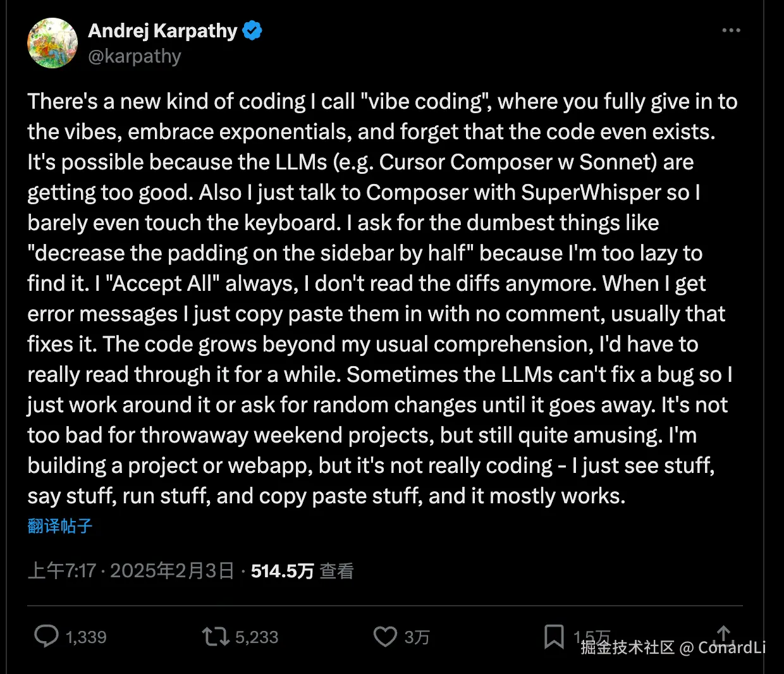Like the post with the heart icon
784x674 pixels.
click(385, 636)
